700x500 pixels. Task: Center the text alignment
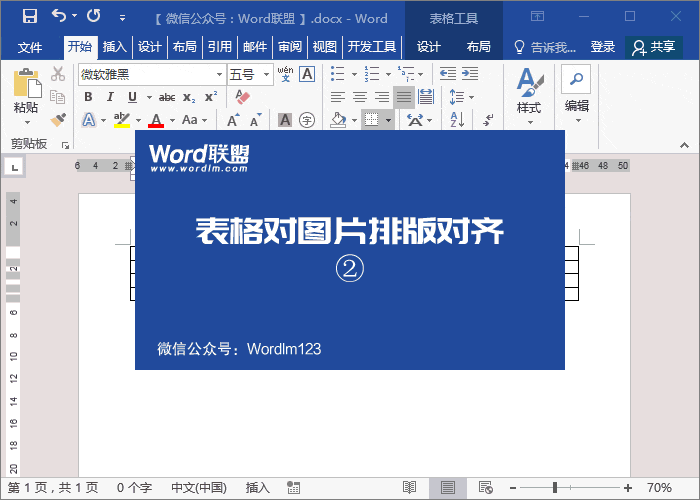tap(360, 97)
